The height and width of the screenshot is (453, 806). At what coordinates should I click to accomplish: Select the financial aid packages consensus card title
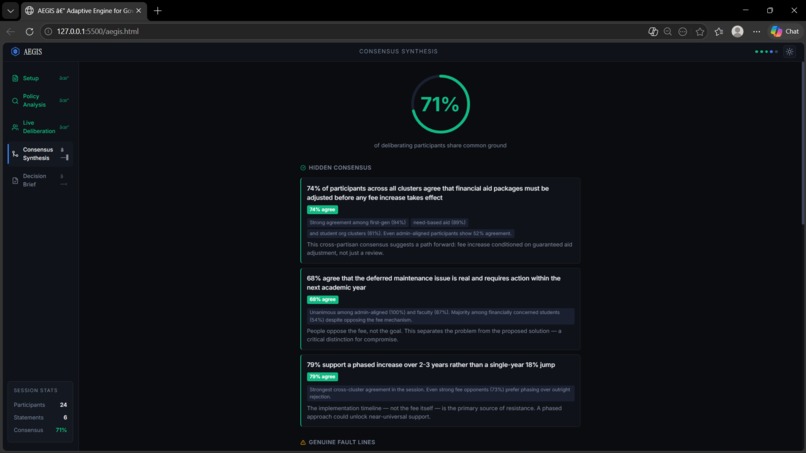pyautogui.click(x=428, y=193)
